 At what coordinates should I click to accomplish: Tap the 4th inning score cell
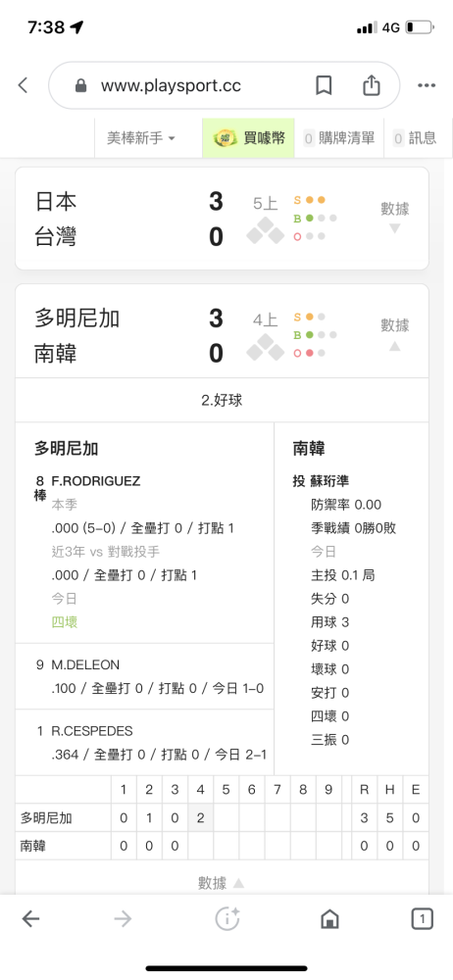pyautogui.click(x=200, y=818)
